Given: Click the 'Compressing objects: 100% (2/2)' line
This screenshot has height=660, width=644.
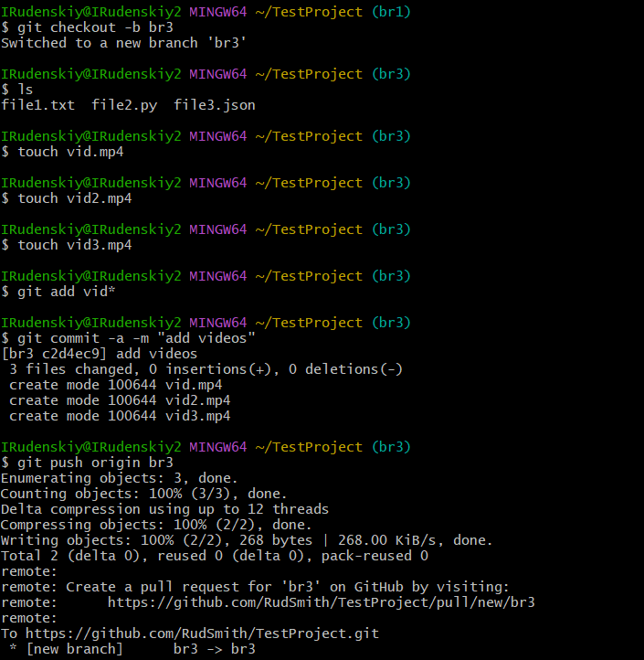Looking at the screenshot, I should pos(156,525).
